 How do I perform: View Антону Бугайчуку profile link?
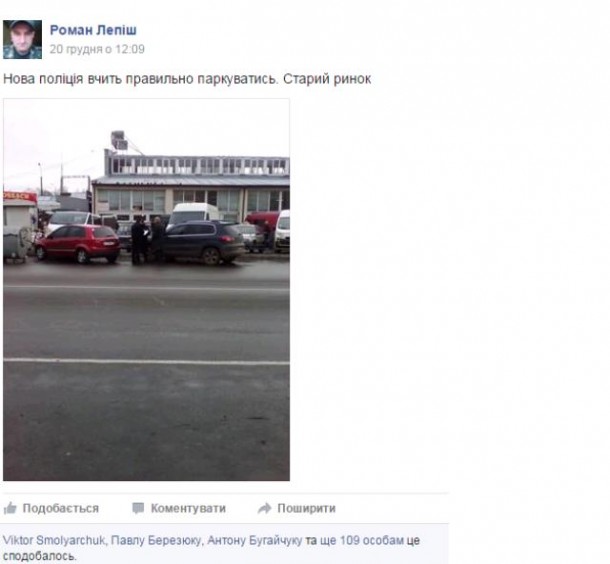(254, 540)
